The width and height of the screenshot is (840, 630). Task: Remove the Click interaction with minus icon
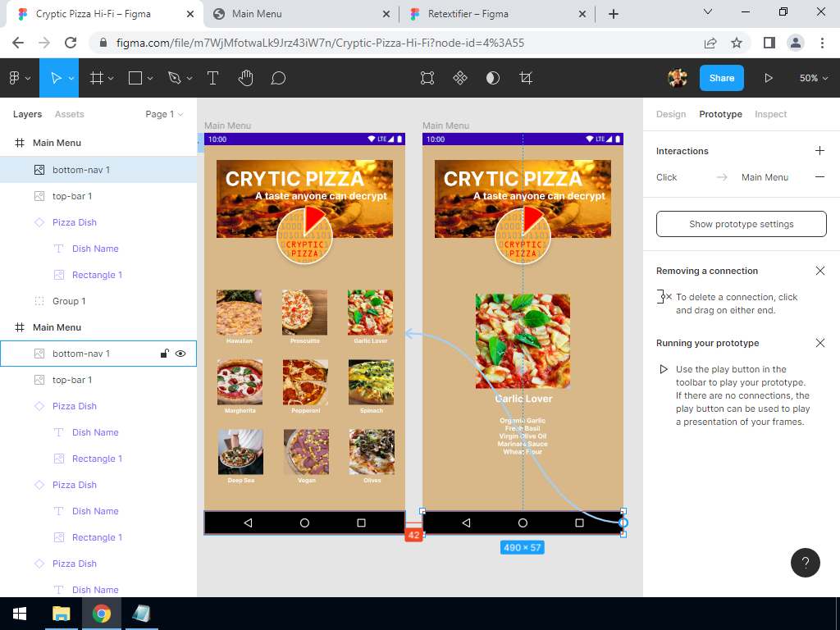819,177
